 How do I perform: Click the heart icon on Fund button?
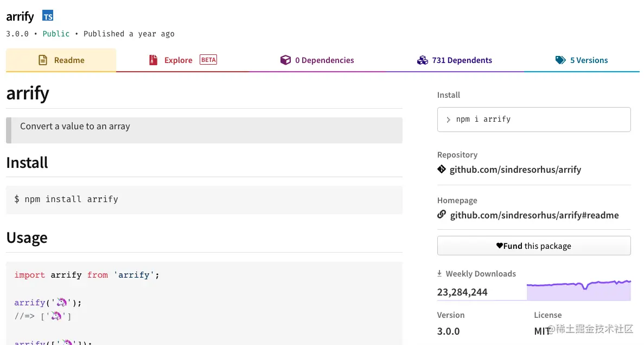[x=500, y=246]
